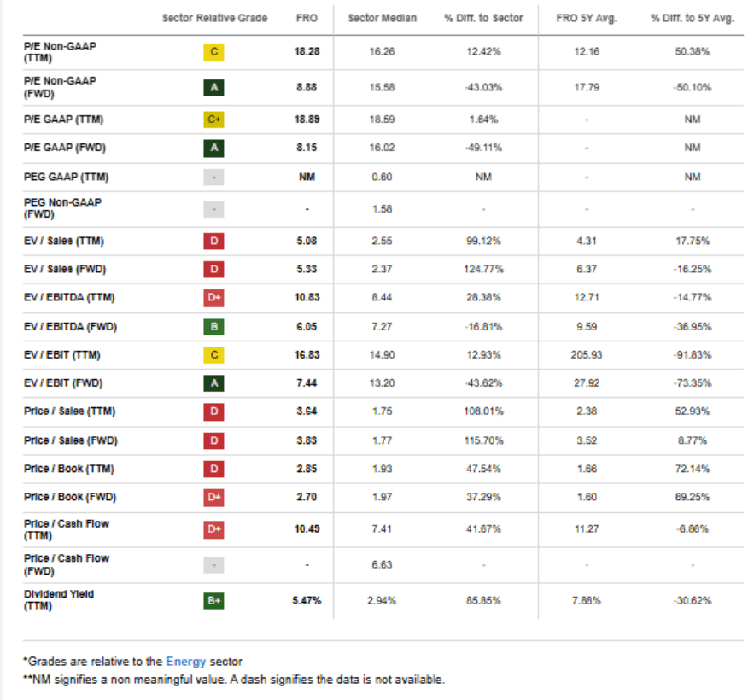Screen dimensions: 754x700
Task: Select the Price / Book (FWD) row label
Action: point(70,497)
